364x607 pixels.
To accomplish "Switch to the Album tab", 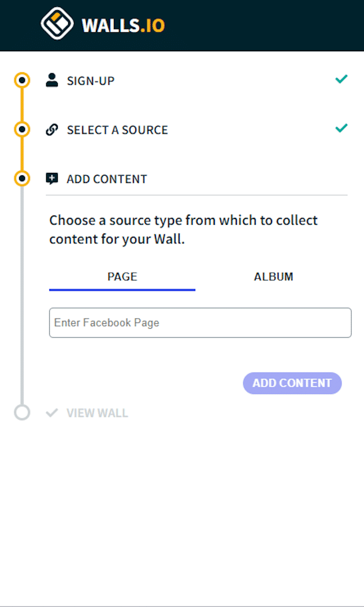I will 273,277.
